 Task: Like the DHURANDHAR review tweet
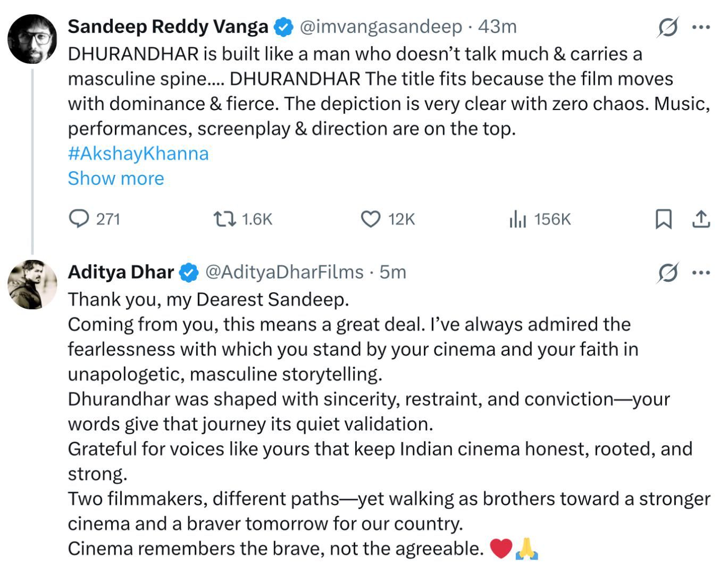371,219
